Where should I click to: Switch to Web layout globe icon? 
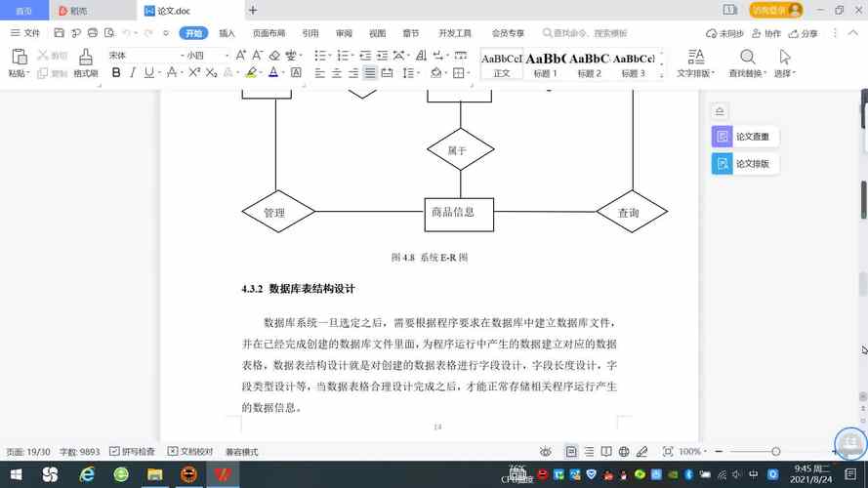click(624, 452)
